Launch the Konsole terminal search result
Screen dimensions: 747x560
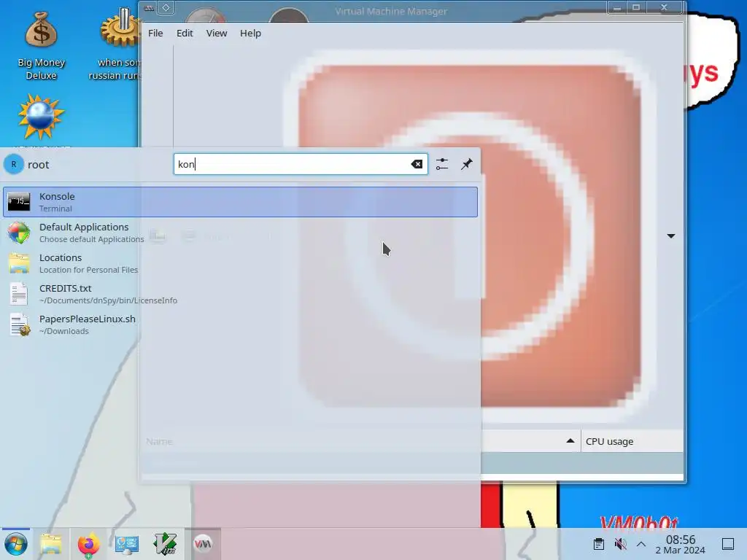[x=240, y=202]
